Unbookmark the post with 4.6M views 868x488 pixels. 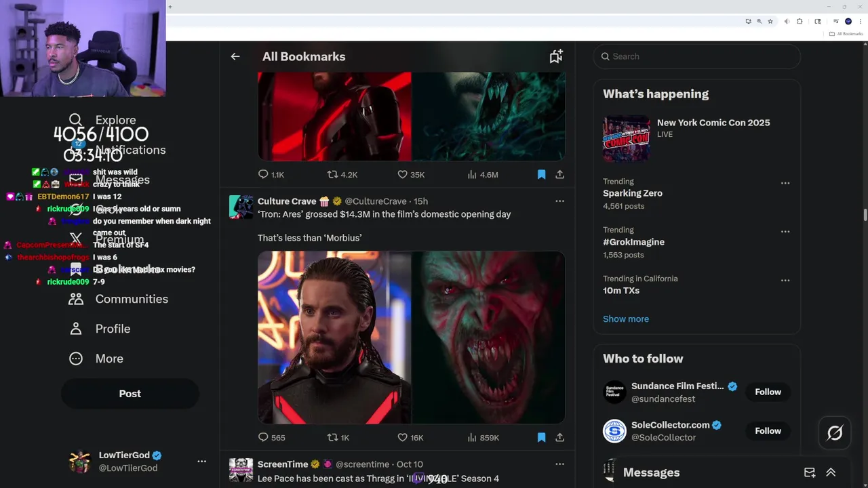541,175
